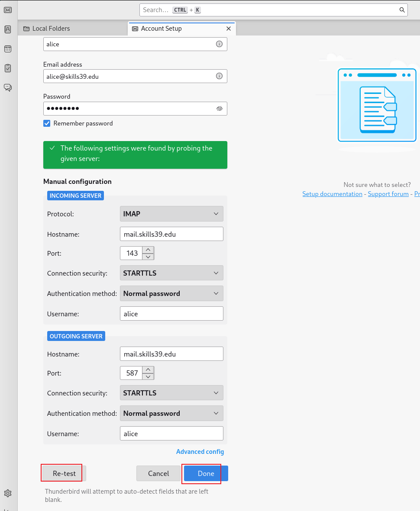Open the Address Book sidebar icon
The height and width of the screenshot is (511, 420).
(8, 29)
